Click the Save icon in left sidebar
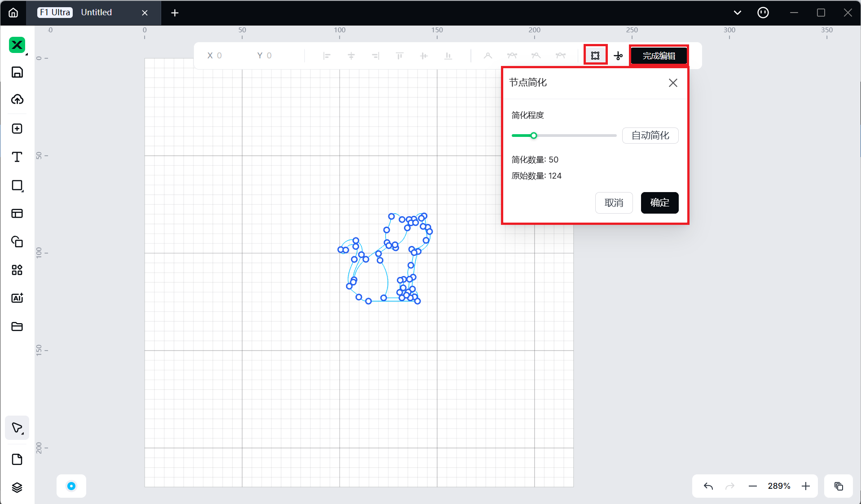 (17, 72)
